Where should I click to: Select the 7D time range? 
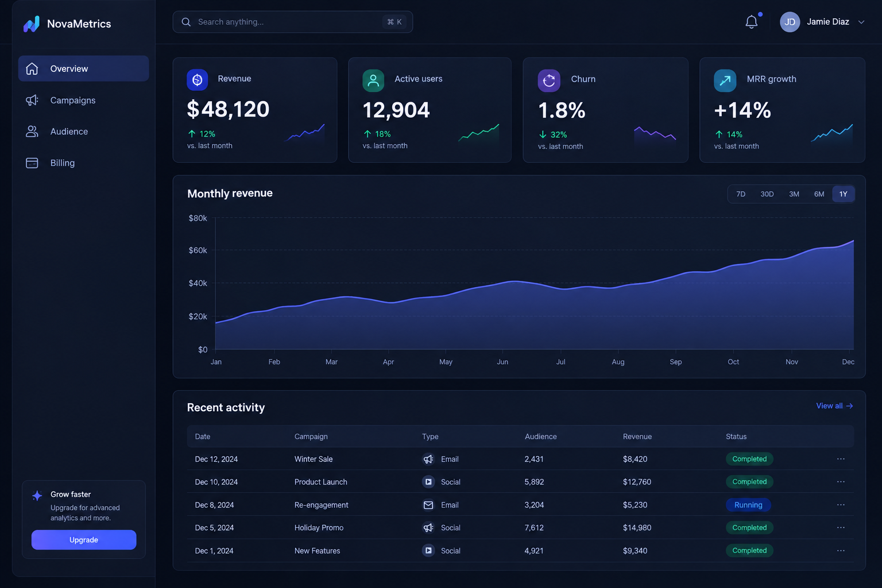(741, 194)
